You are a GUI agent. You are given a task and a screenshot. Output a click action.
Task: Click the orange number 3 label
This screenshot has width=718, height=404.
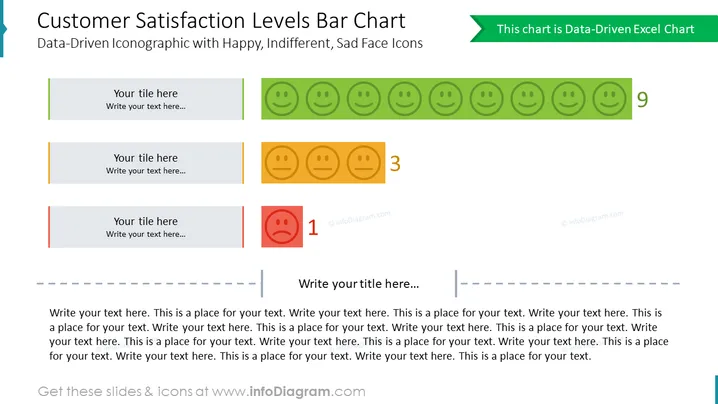(x=395, y=164)
